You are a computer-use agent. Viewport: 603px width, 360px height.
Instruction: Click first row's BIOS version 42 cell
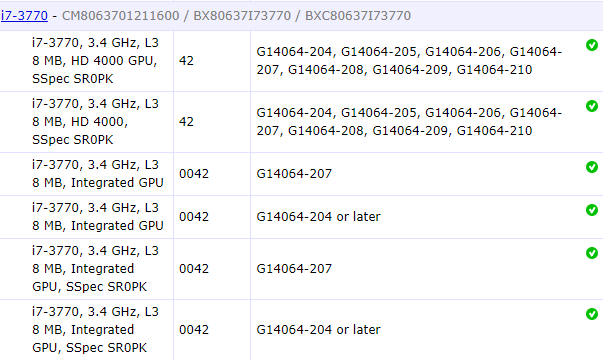coord(212,61)
